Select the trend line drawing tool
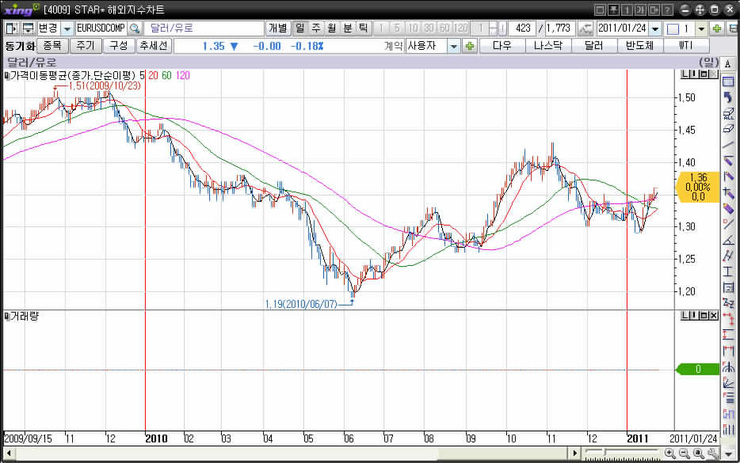 [728, 145]
